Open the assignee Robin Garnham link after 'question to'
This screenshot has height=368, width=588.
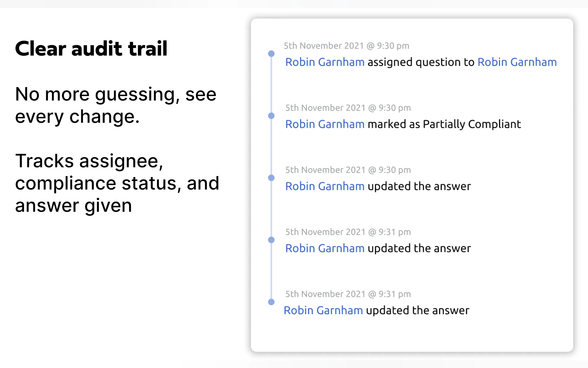coord(517,62)
